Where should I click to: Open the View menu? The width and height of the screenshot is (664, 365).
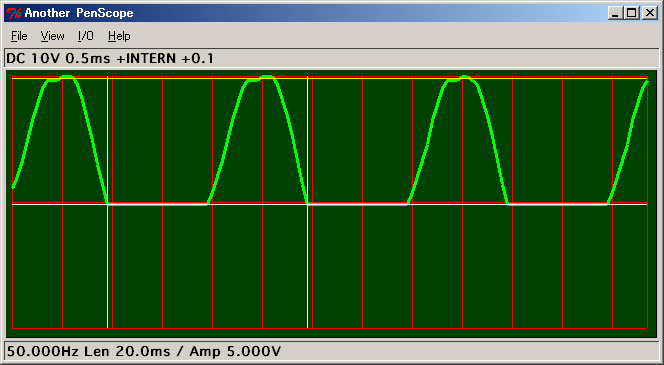tap(53, 36)
